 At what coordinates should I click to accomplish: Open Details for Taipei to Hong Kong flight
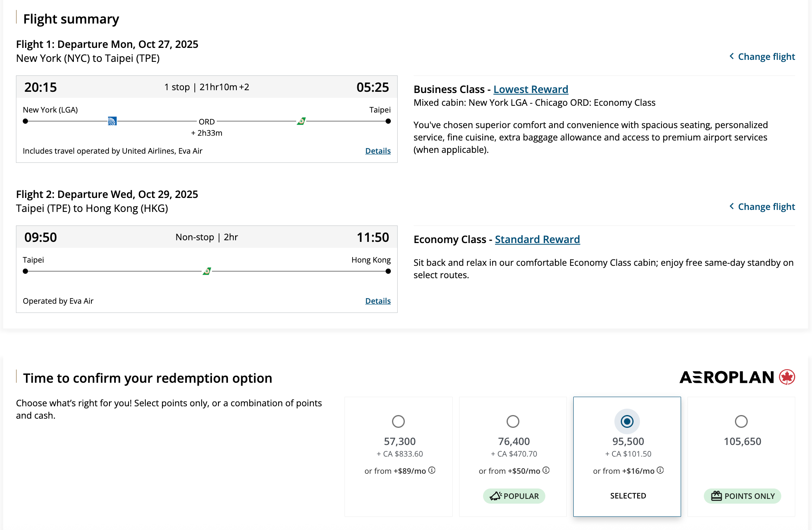pos(378,301)
